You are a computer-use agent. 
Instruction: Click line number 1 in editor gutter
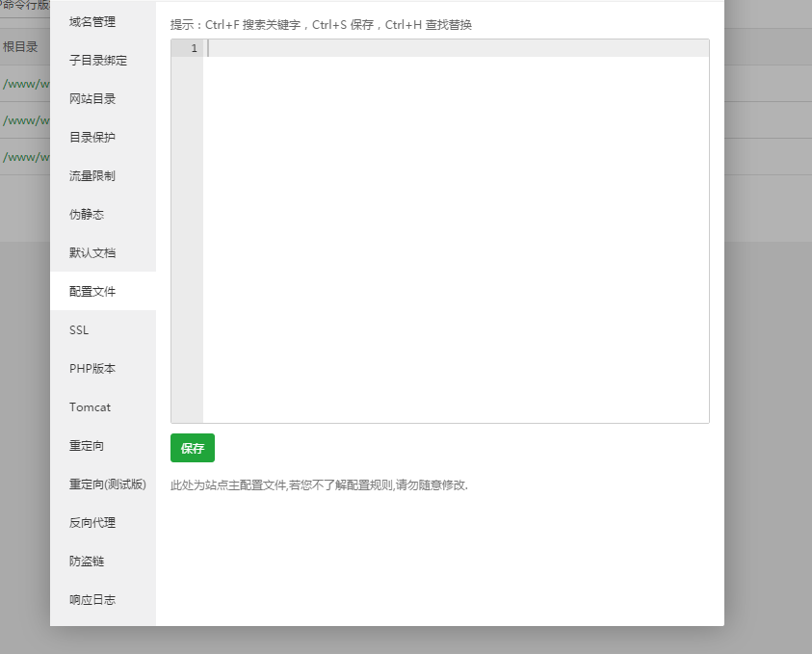coord(195,48)
